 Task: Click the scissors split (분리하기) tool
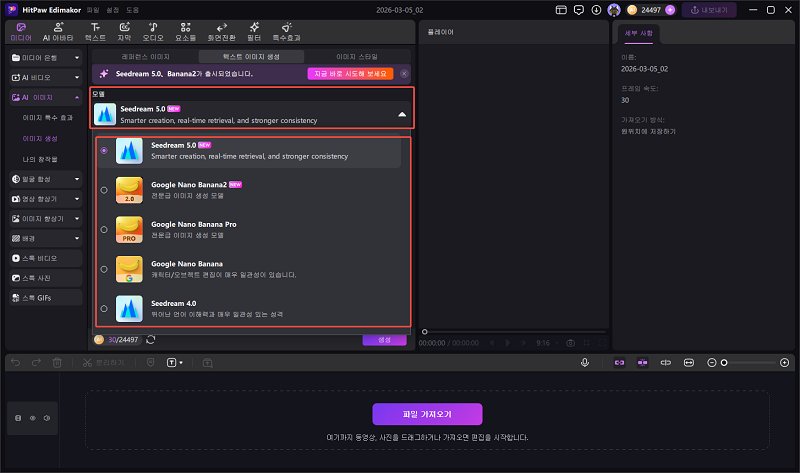(x=103, y=362)
